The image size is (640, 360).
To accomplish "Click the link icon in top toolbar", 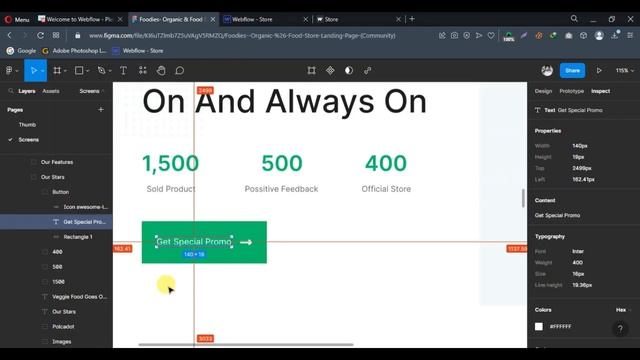I will coord(367,71).
